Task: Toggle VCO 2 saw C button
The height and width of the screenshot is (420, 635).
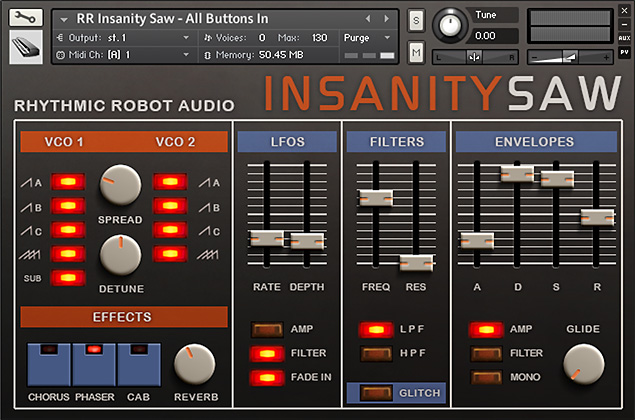Action: tap(170, 230)
